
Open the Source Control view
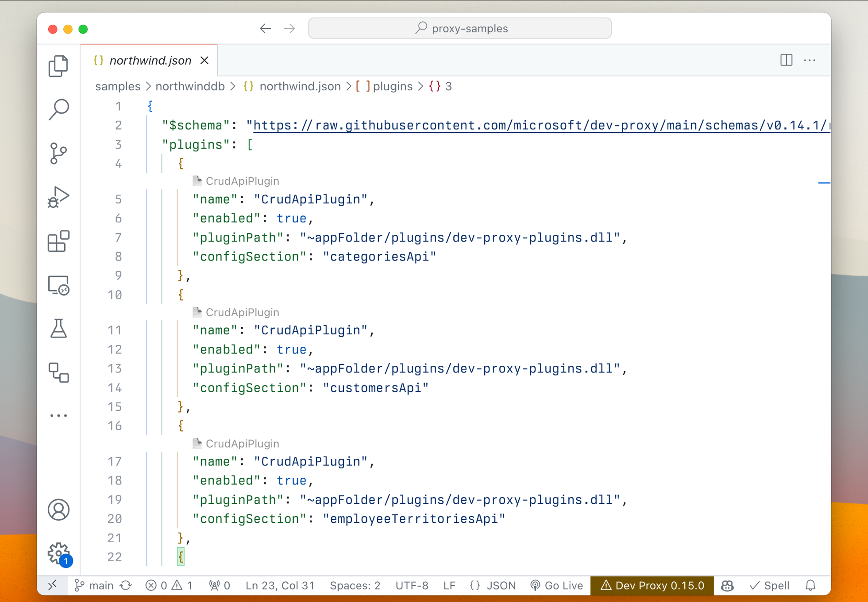(58, 153)
